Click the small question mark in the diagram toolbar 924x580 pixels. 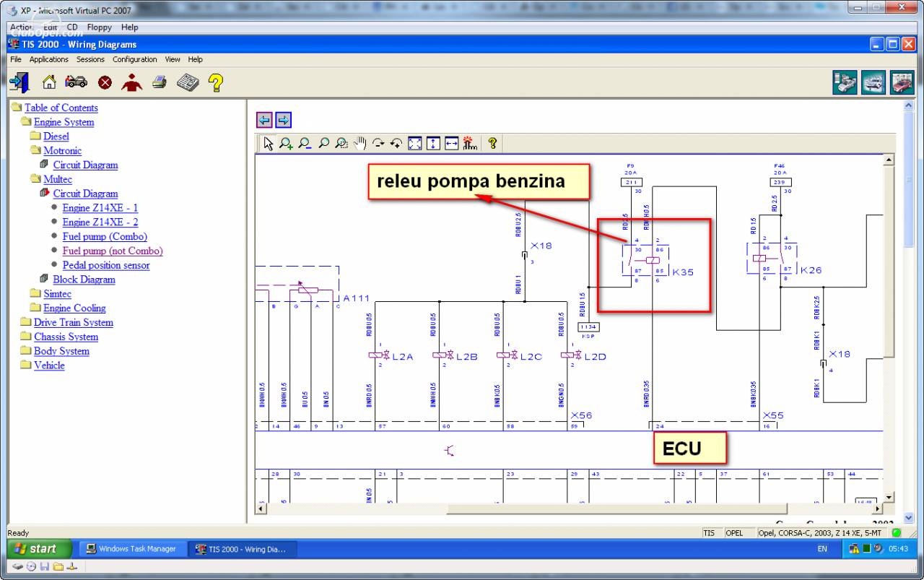(492, 144)
